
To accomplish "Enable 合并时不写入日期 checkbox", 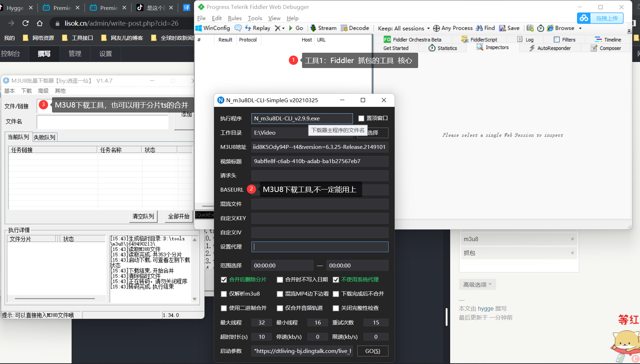I will [x=280, y=280].
